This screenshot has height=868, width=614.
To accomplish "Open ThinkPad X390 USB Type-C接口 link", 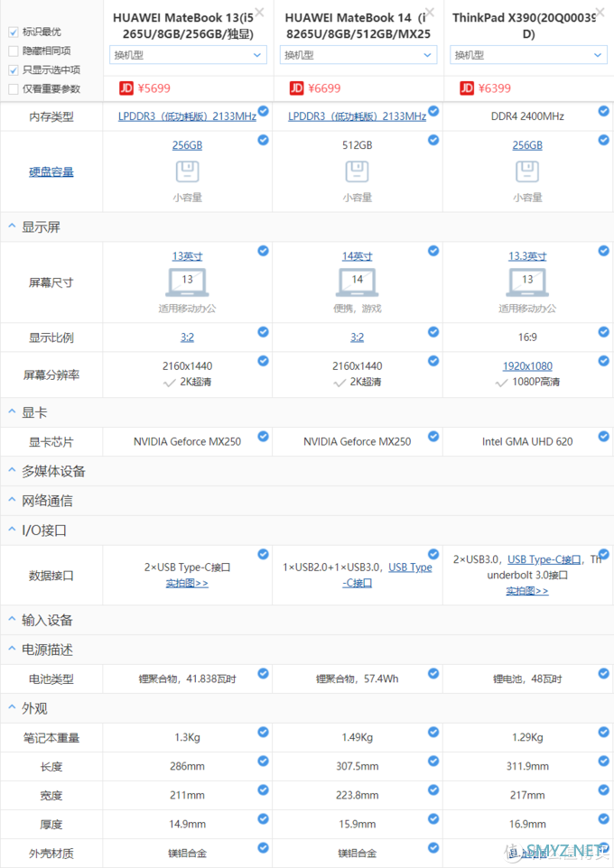I will pyautogui.click(x=544, y=559).
